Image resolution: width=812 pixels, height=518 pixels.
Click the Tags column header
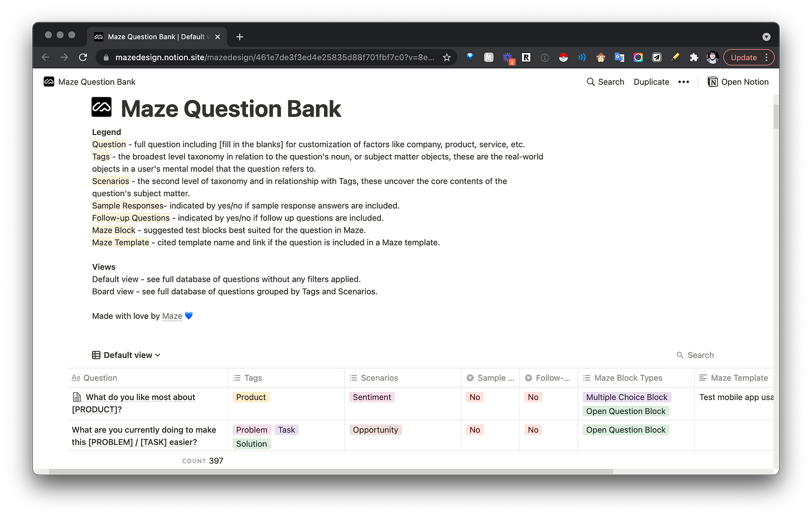pyautogui.click(x=286, y=378)
